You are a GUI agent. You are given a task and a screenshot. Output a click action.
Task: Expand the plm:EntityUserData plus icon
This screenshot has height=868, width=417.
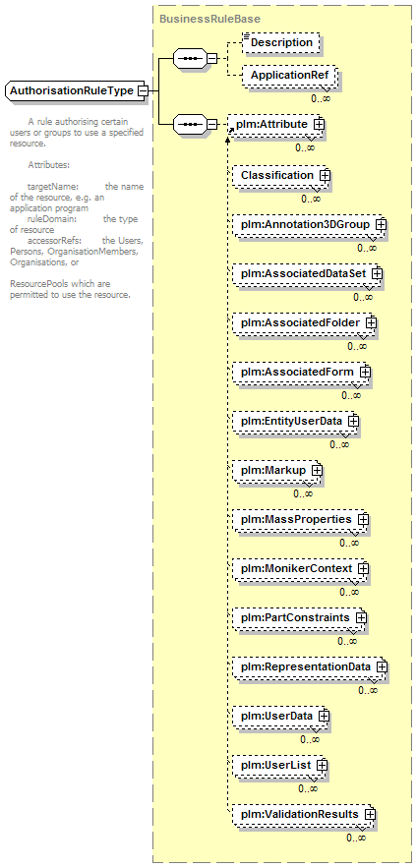click(x=353, y=421)
